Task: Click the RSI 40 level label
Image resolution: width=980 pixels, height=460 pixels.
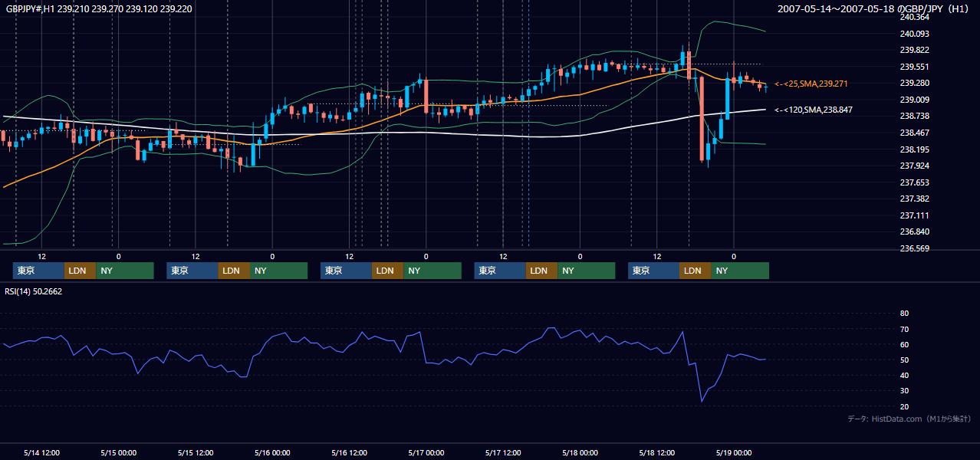Action: tap(904, 375)
